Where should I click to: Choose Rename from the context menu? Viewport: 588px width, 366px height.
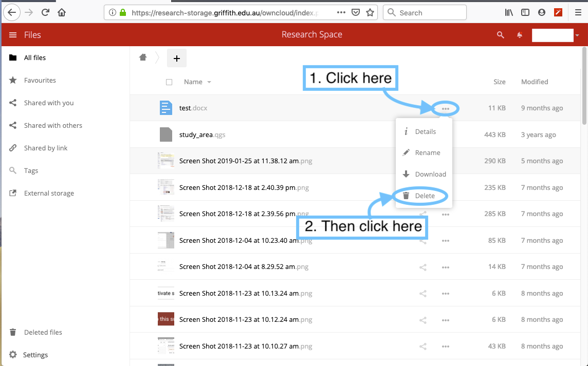click(427, 152)
